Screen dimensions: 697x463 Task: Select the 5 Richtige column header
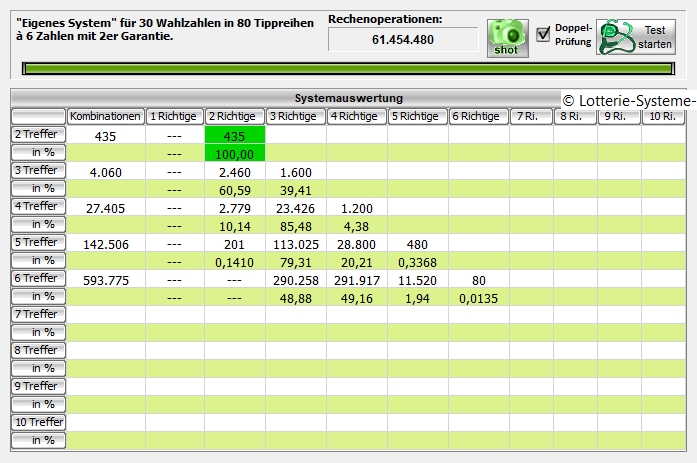click(x=417, y=116)
